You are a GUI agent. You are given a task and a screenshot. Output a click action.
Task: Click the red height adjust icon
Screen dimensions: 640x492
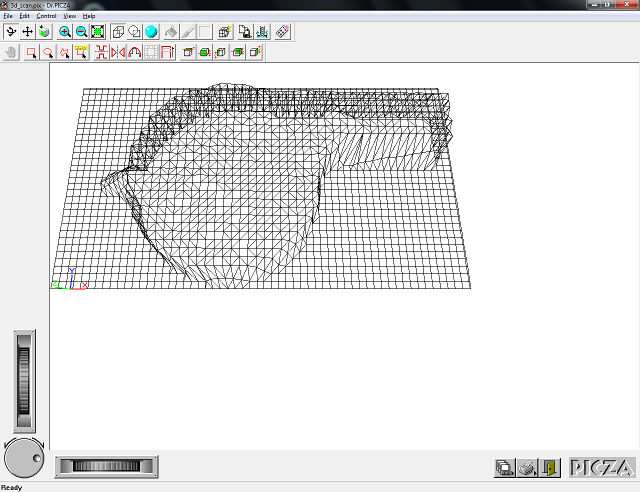[167, 52]
